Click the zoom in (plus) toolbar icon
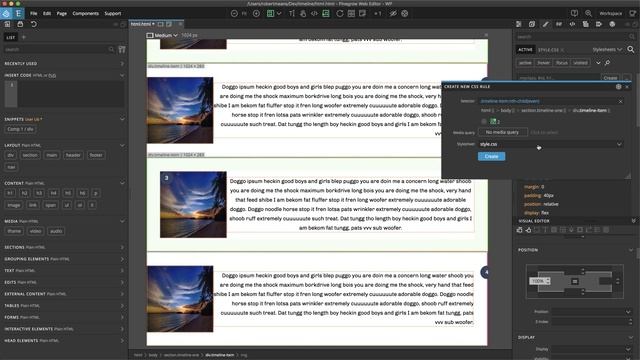This screenshot has height=360, width=640. click(x=256, y=13)
